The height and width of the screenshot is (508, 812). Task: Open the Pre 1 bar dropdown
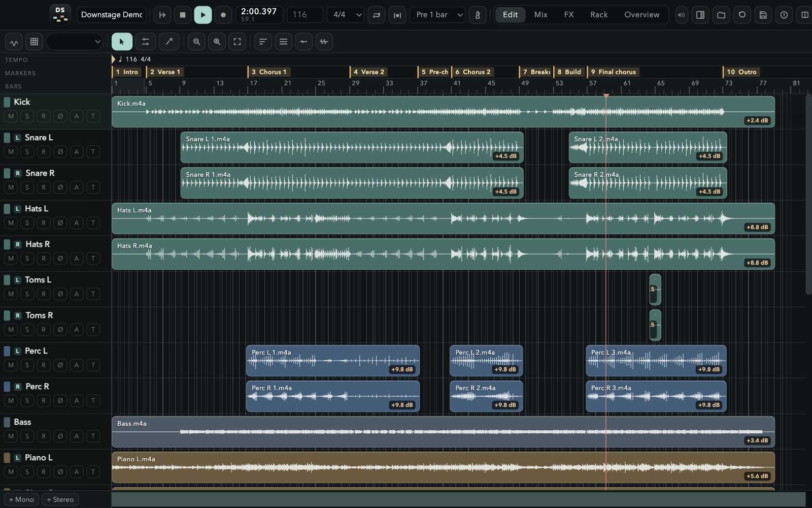(x=437, y=15)
